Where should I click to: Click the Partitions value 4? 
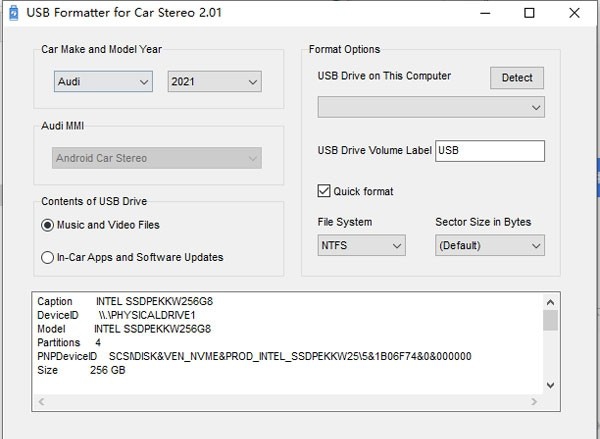pos(98,343)
